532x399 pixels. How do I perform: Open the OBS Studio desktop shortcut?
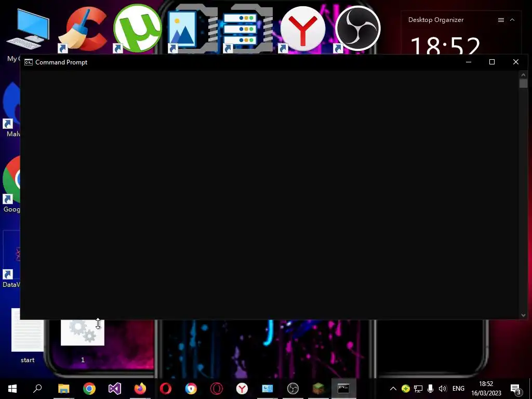pyautogui.click(x=357, y=29)
